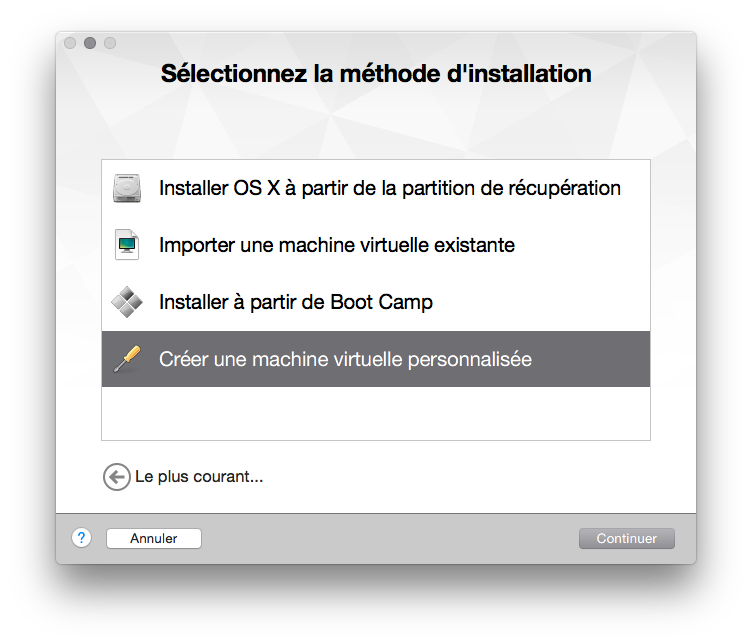Click the virtual machine file icon

(x=127, y=245)
